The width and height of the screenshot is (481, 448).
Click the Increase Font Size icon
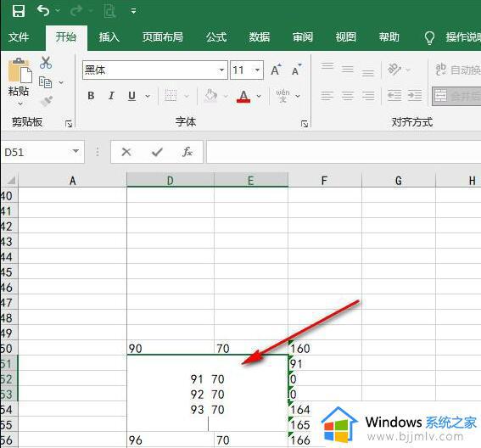pyautogui.click(x=276, y=70)
